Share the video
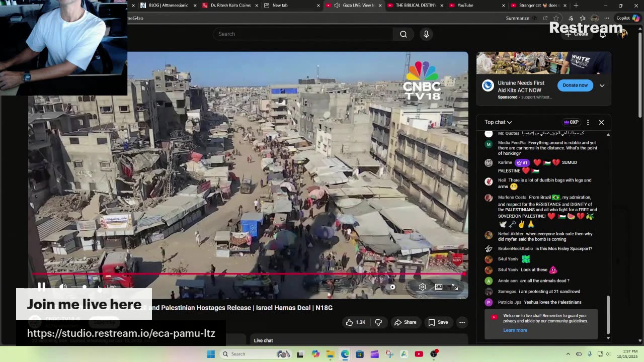644x362 pixels. (406, 322)
